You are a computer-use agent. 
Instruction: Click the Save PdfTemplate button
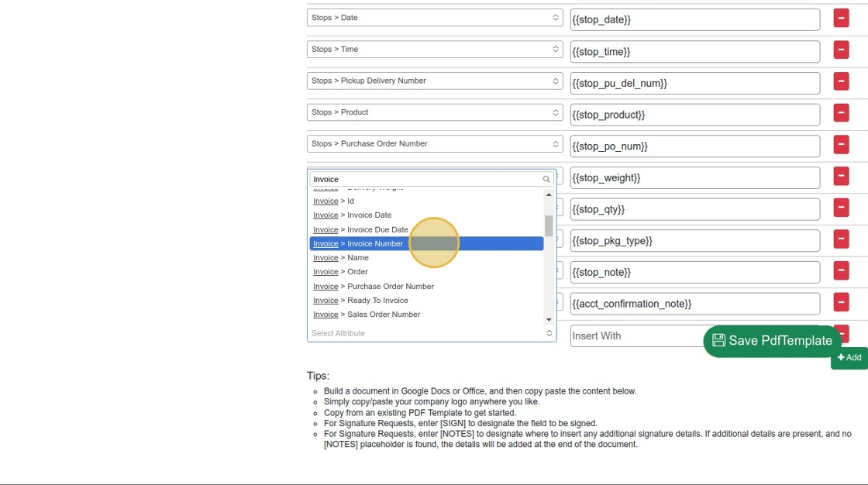tap(772, 341)
